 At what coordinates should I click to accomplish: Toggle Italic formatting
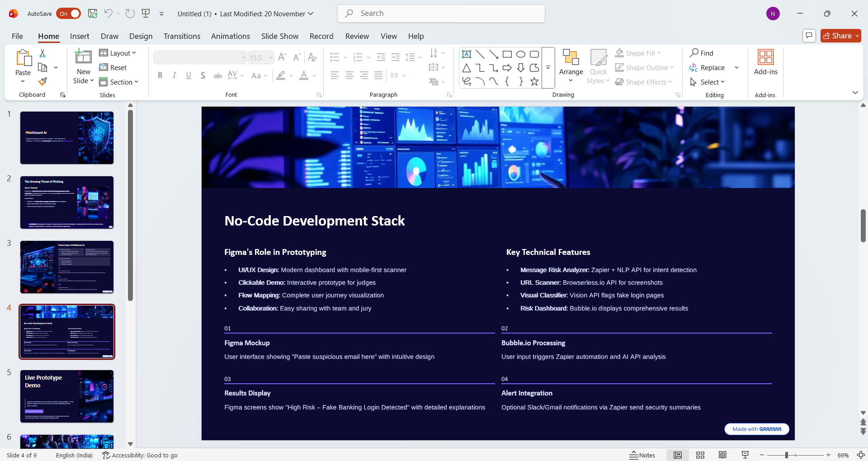[175, 75]
